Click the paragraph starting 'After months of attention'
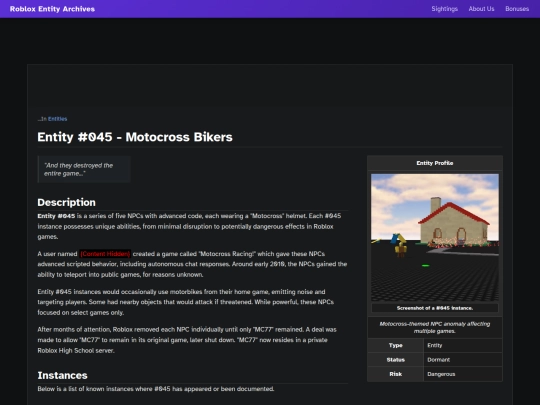The width and height of the screenshot is (540, 405). (187, 340)
